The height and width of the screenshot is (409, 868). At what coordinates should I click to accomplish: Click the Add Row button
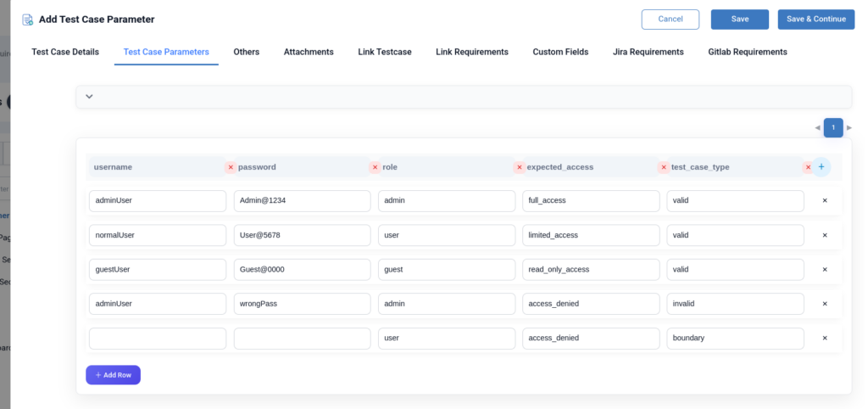(113, 375)
